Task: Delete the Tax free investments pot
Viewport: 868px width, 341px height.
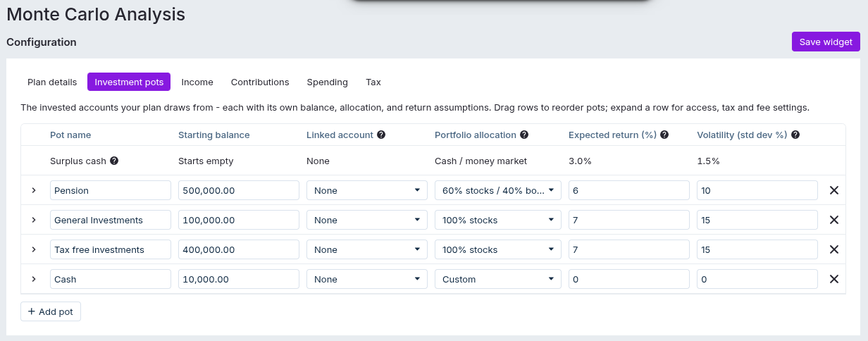Action: tap(834, 249)
